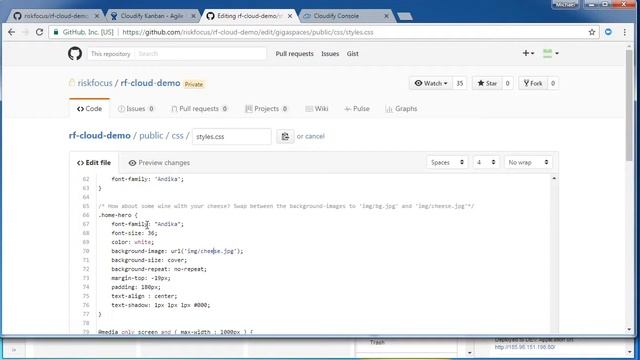
Task: Click the watchers count 35
Action: coord(460,83)
